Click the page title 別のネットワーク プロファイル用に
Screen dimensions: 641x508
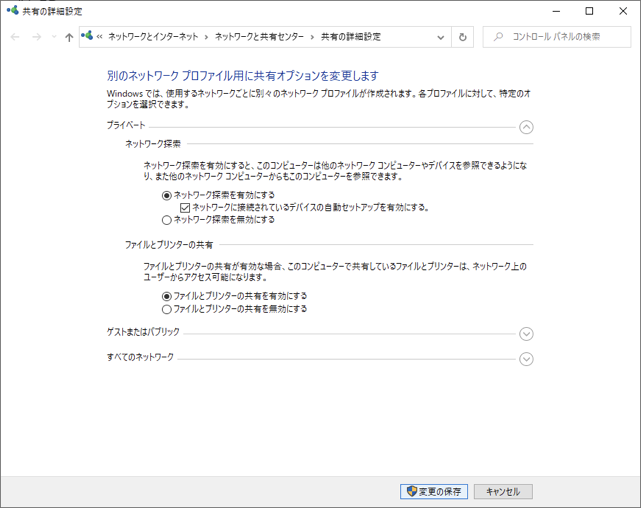coord(243,76)
